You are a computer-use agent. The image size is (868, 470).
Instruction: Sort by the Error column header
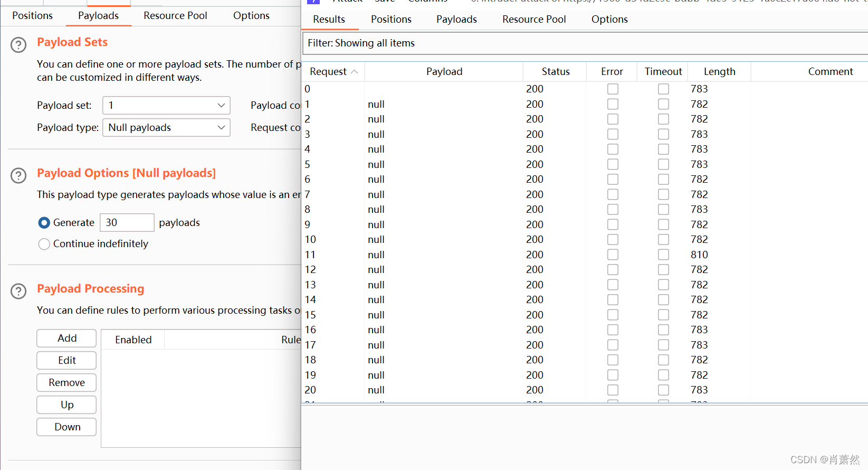tap(612, 72)
